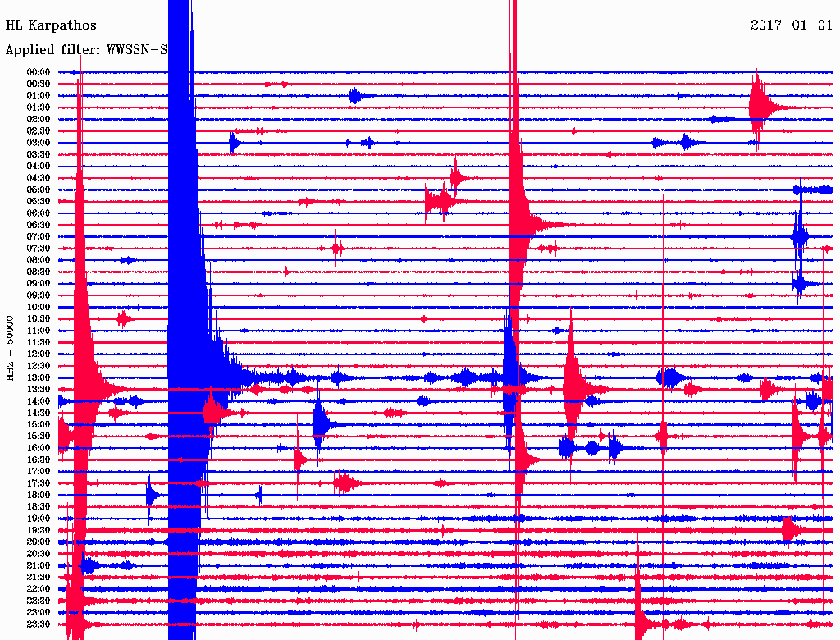Select the 11:00 time label
This screenshot has height=640, width=840.
(39, 331)
